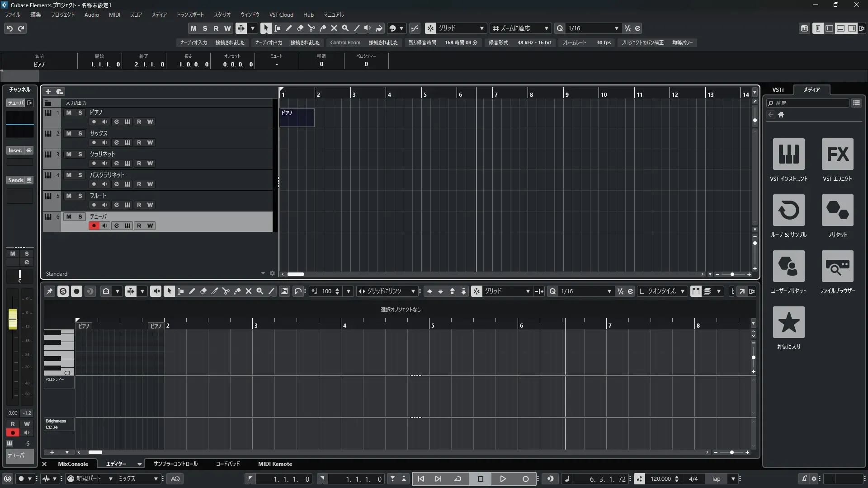Click the channel volume fader handle
Image resolution: width=868 pixels, height=488 pixels.
coord(13,319)
